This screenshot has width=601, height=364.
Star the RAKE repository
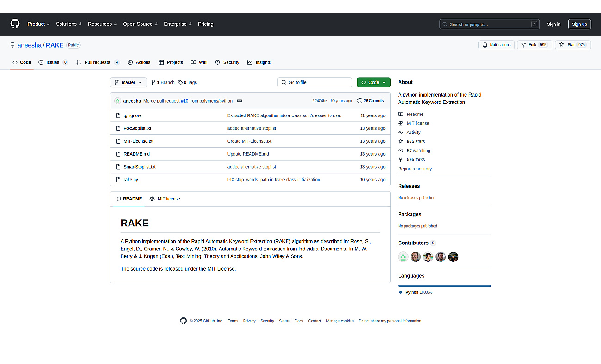pyautogui.click(x=573, y=45)
